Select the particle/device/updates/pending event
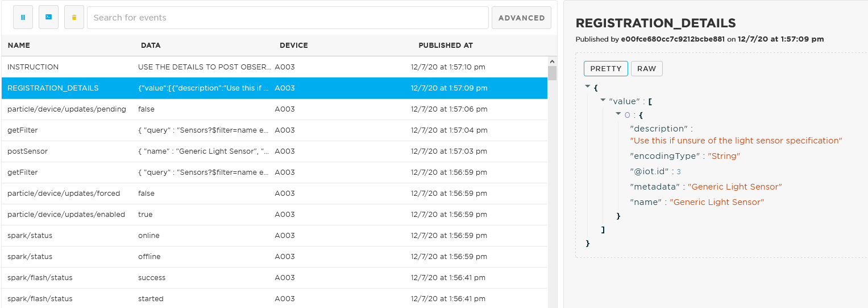 (275, 109)
